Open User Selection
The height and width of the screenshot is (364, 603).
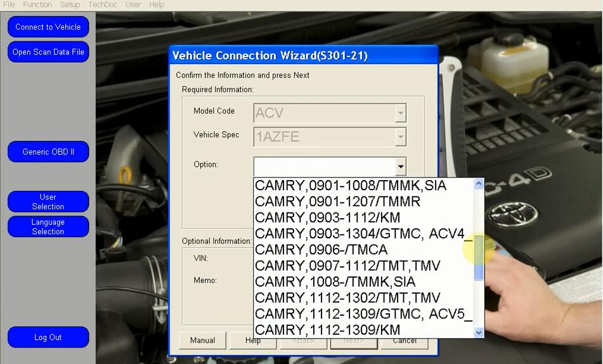tap(48, 202)
